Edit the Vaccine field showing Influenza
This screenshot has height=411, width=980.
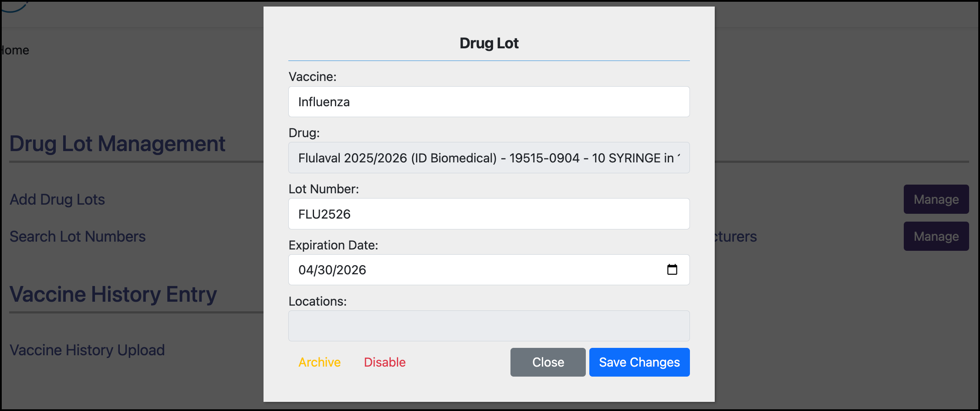click(489, 101)
